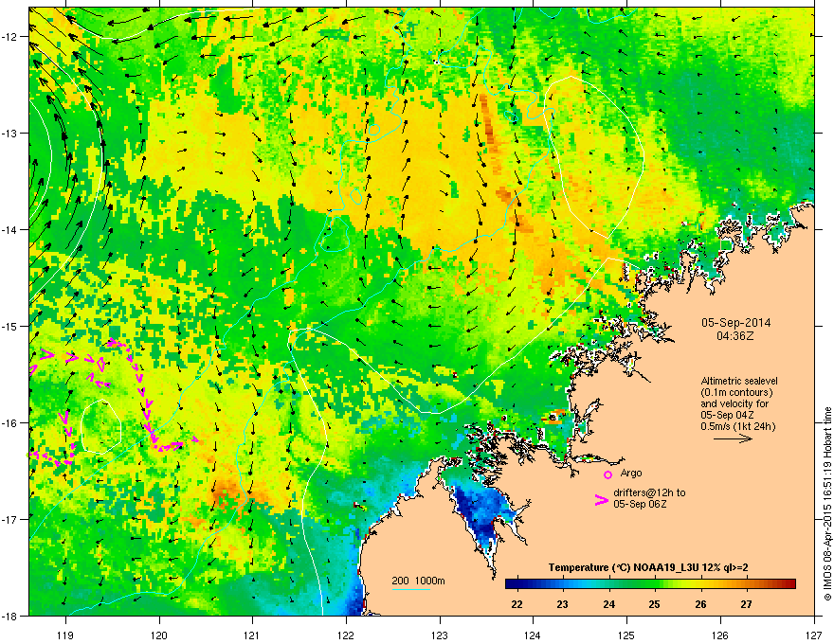Click the '0.5m/s (1kt 24h)' text

(737, 426)
